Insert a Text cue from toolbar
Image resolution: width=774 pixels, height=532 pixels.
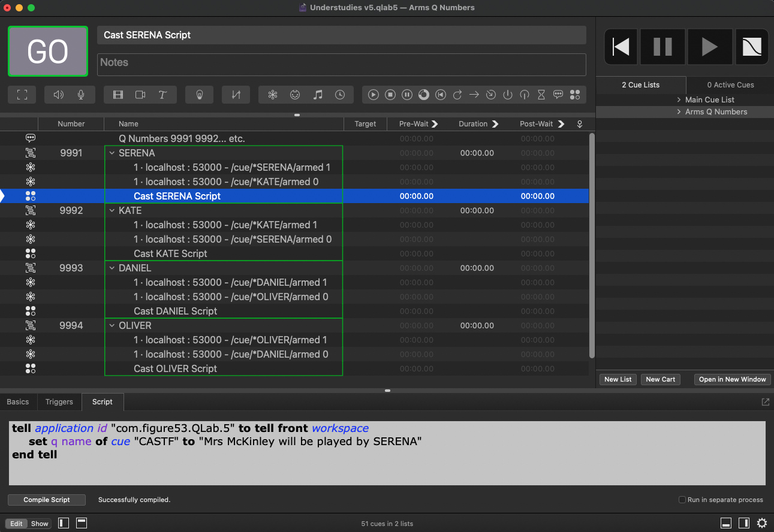pos(162,95)
